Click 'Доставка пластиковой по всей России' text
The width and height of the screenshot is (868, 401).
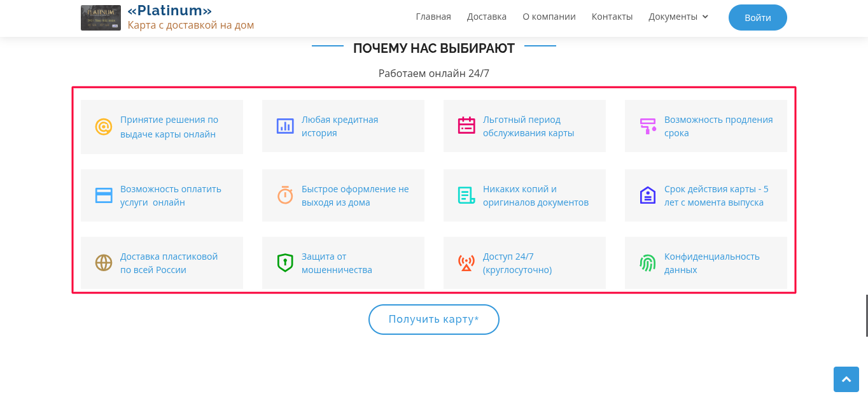click(169, 263)
